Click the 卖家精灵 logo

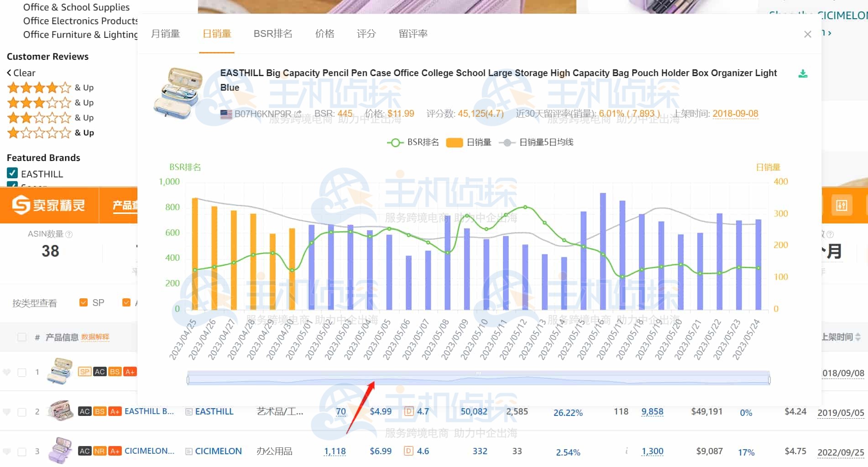[x=48, y=205]
